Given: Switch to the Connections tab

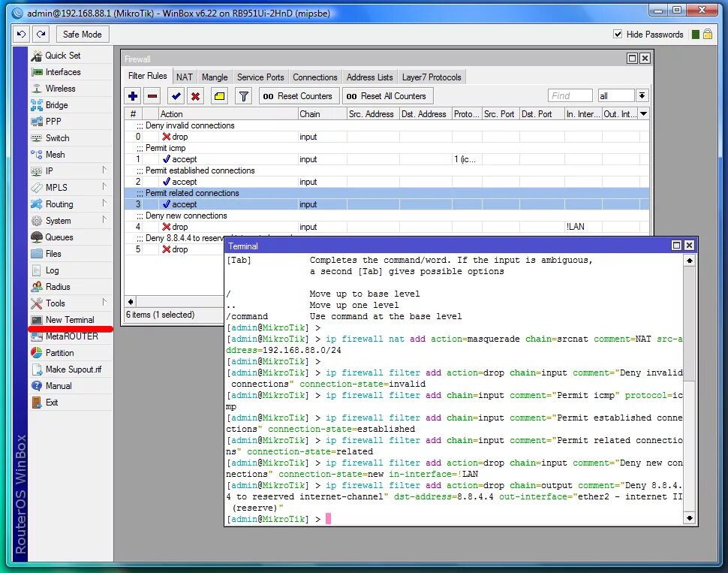Looking at the screenshot, I should (x=314, y=77).
